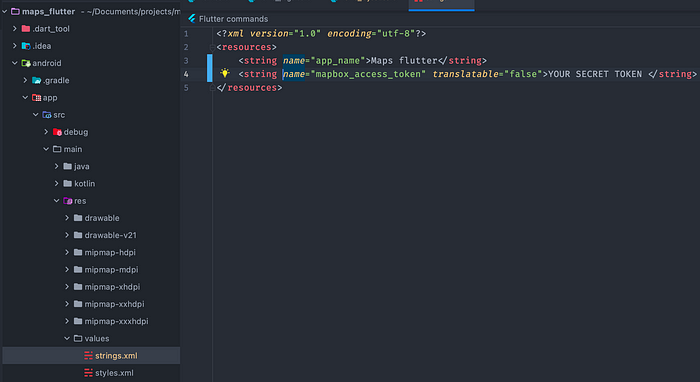Open Flutter commands link

click(x=233, y=19)
